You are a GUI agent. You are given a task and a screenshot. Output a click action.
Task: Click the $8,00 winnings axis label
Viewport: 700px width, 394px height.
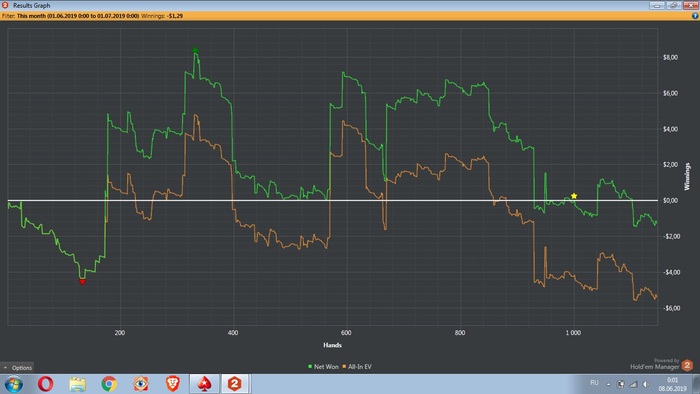(670, 57)
